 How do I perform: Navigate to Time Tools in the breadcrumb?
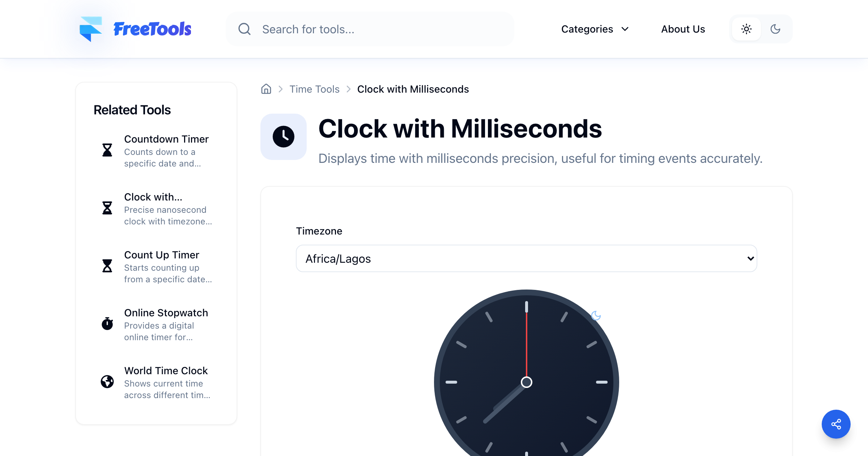point(314,89)
